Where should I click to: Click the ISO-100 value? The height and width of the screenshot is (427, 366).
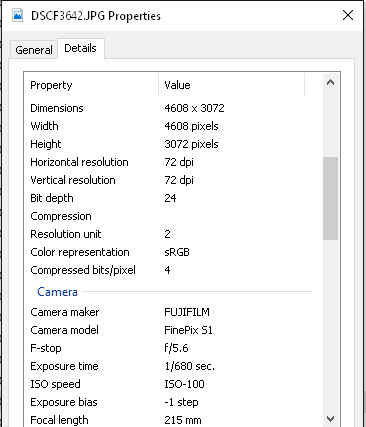184,384
